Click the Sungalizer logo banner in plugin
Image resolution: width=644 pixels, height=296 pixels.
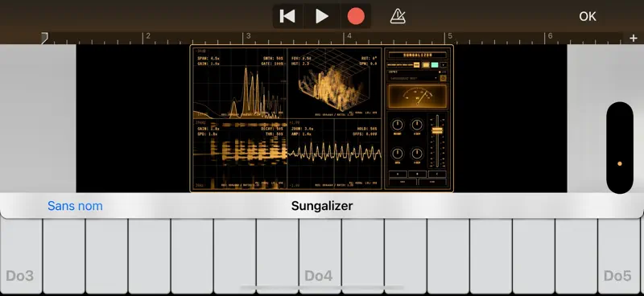click(417, 55)
